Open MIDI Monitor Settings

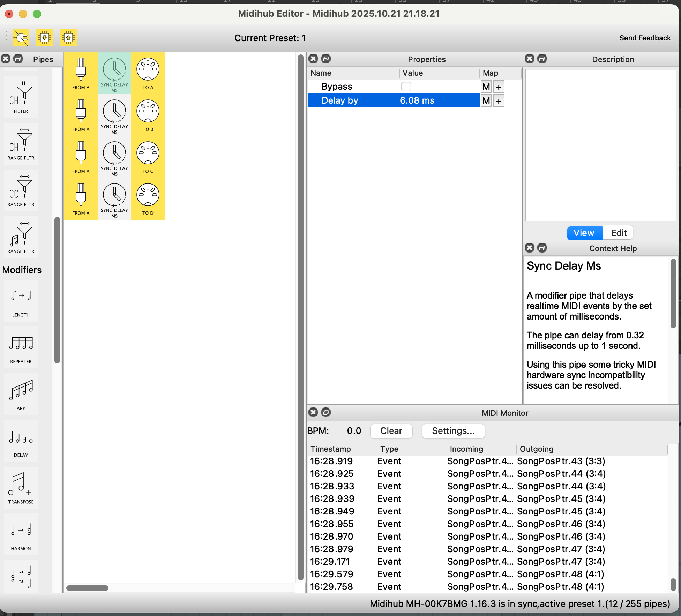(453, 431)
